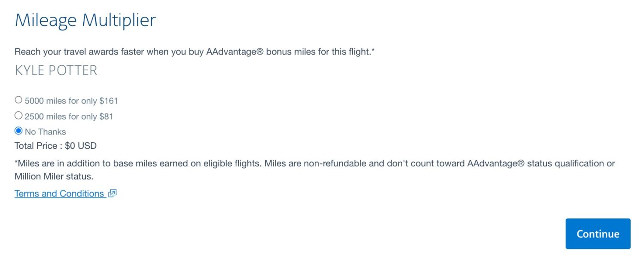Click Continue to proceed without buying miles
The width and height of the screenshot is (644, 264).
[598, 233]
